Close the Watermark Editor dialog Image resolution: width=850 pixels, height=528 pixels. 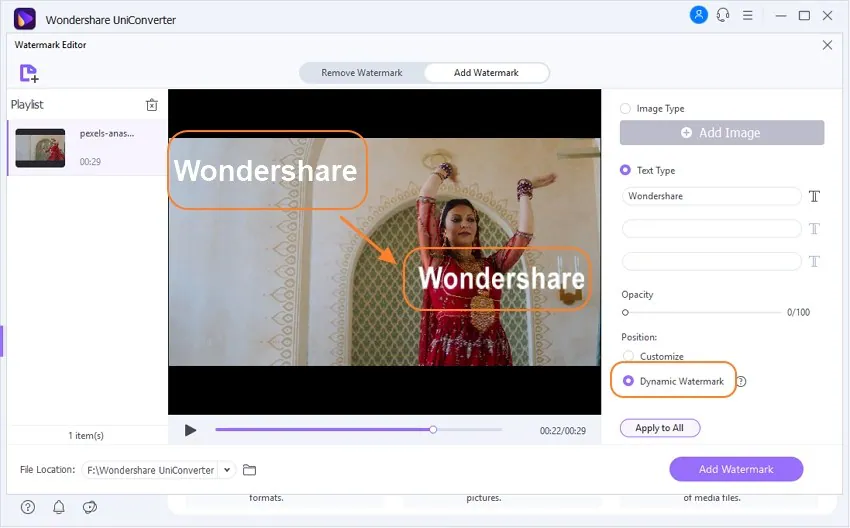[x=827, y=45]
